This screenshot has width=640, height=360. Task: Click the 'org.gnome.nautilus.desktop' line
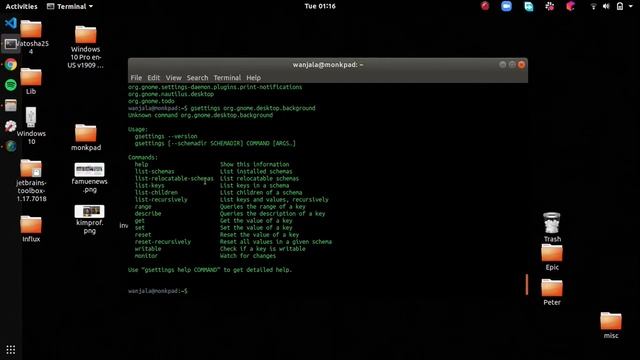click(171, 94)
